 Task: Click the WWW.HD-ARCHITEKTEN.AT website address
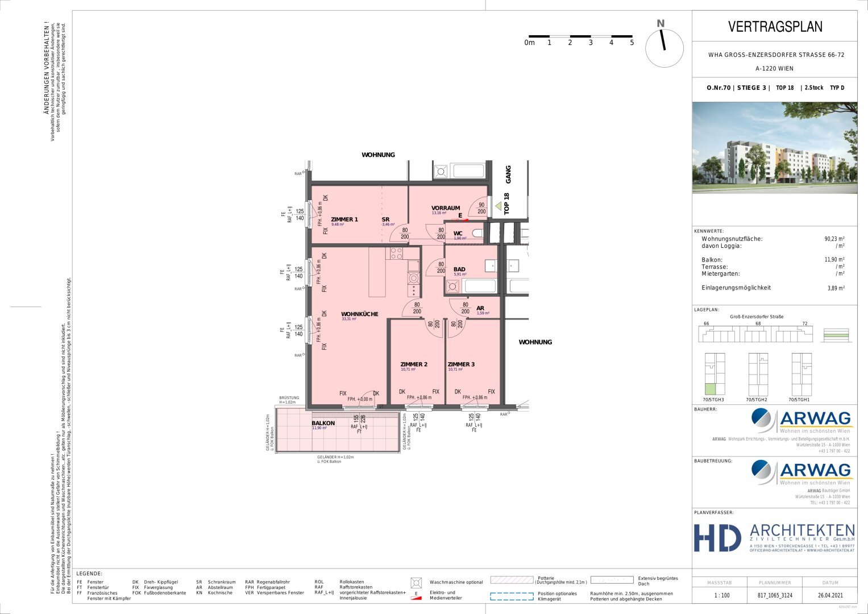(x=829, y=550)
